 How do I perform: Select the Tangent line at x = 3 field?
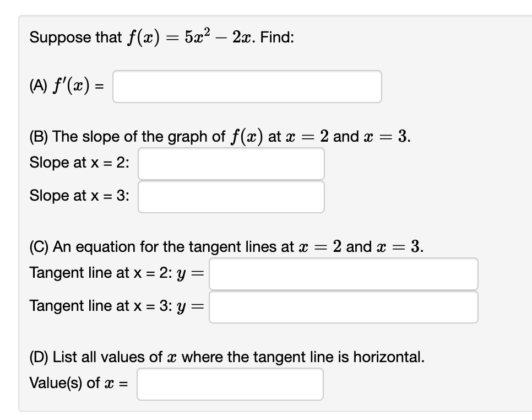[x=343, y=306]
